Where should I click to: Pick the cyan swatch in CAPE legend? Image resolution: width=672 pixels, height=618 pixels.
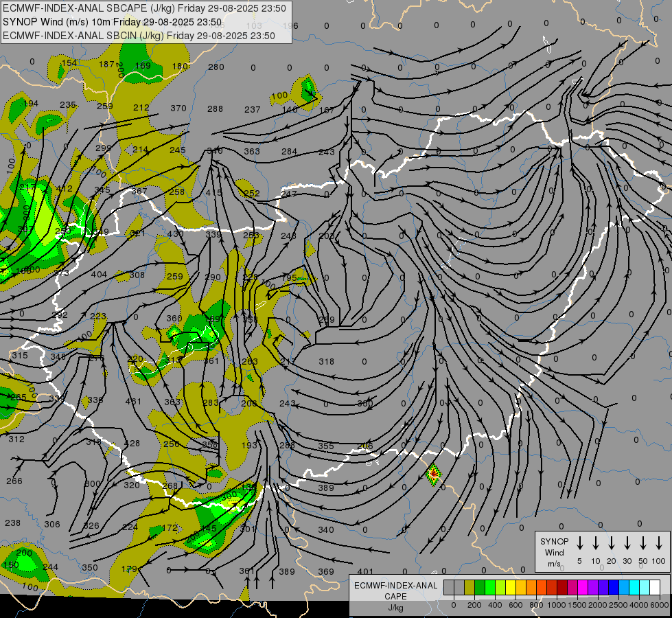click(634, 587)
